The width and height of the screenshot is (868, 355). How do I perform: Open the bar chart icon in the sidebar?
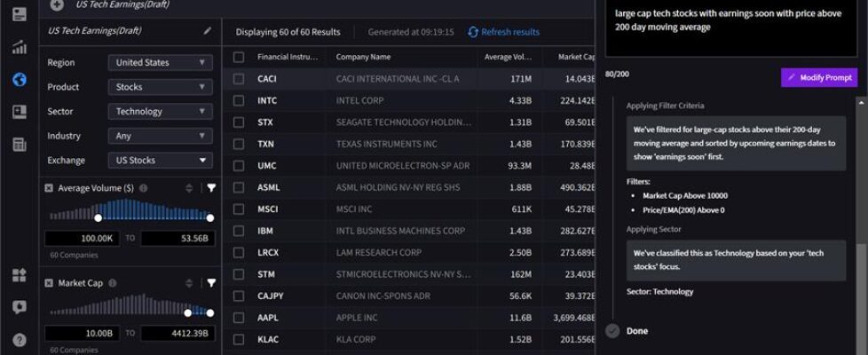pyautogui.click(x=20, y=47)
